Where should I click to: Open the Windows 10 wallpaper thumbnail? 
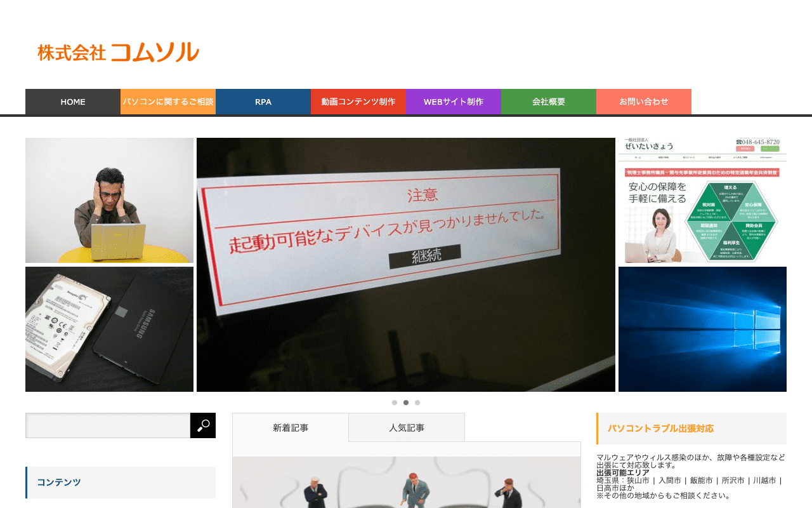click(702, 329)
